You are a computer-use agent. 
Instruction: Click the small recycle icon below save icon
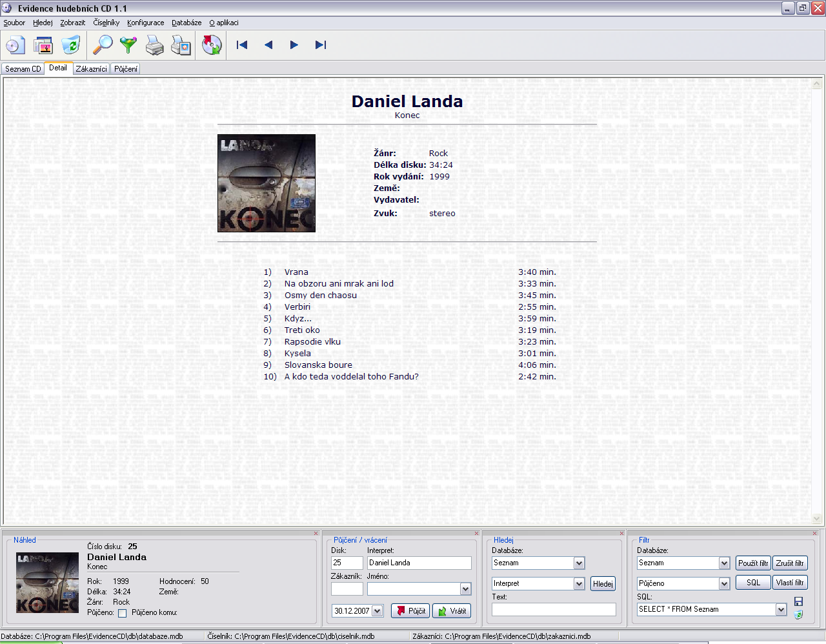(x=798, y=614)
